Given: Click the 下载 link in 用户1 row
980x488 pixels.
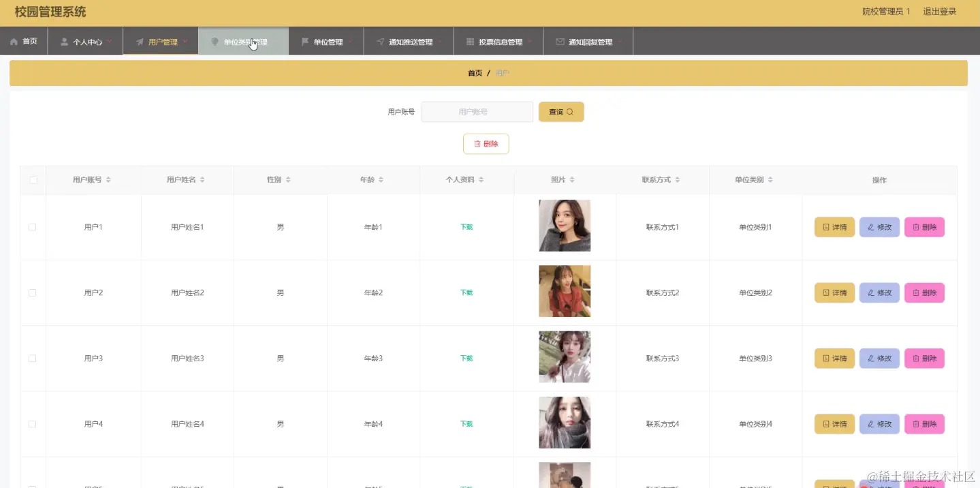Looking at the screenshot, I should pyautogui.click(x=467, y=227).
